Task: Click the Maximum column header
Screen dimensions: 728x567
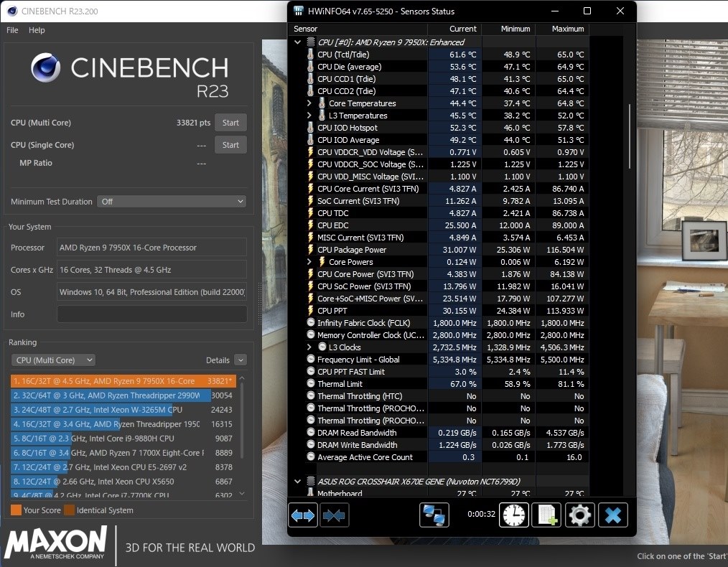Action: coord(562,29)
